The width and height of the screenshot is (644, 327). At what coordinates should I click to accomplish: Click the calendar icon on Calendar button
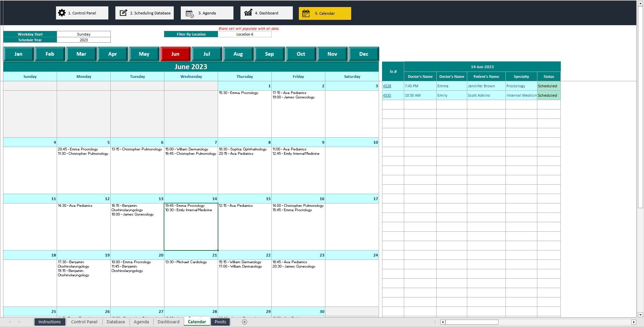pyautogui.click(x=306, y=13)
